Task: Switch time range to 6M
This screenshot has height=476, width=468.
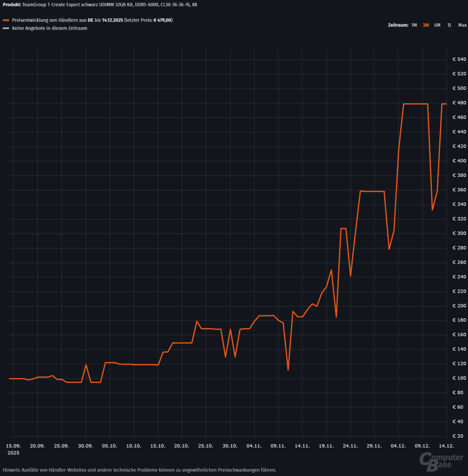Action: [437, 25]
